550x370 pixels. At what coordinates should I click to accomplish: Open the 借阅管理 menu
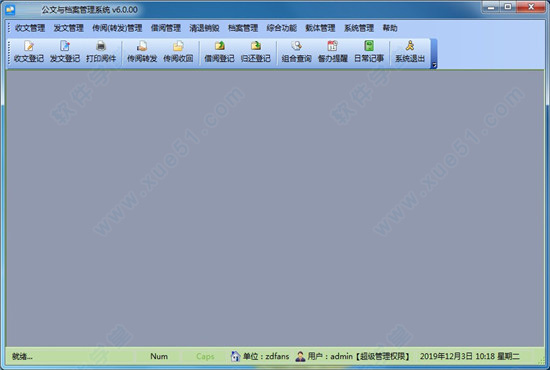[166, 28]
